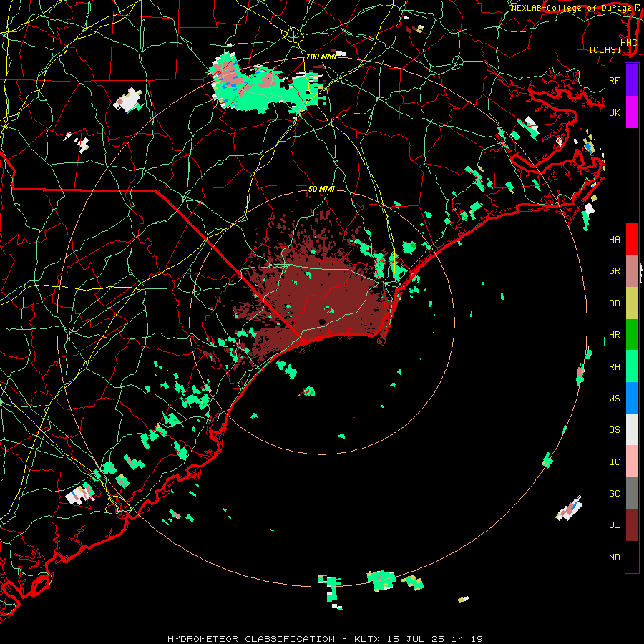
Task: Click the 'HHC' product label
Action: click(628, 43)
